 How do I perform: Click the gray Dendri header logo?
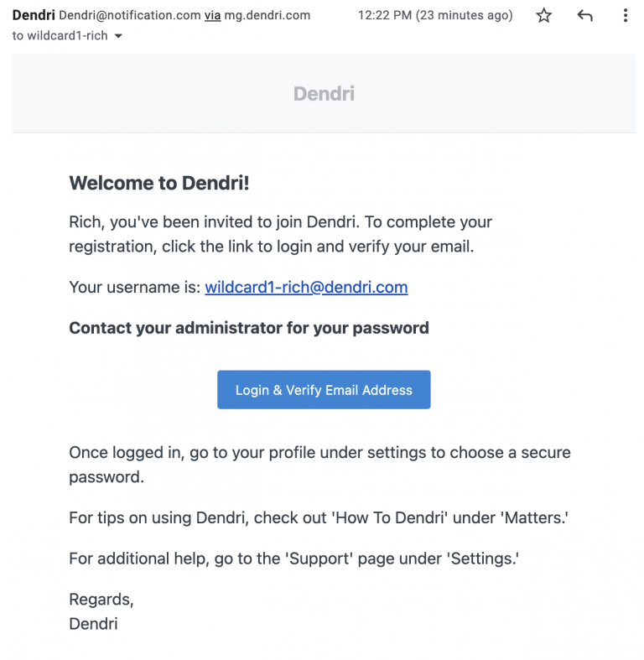click(x=324, y=93)
